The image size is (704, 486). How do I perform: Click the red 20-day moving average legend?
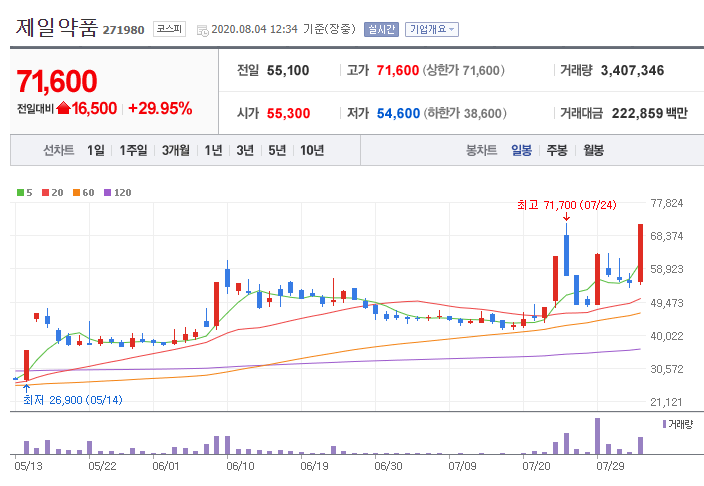point(53,193)
